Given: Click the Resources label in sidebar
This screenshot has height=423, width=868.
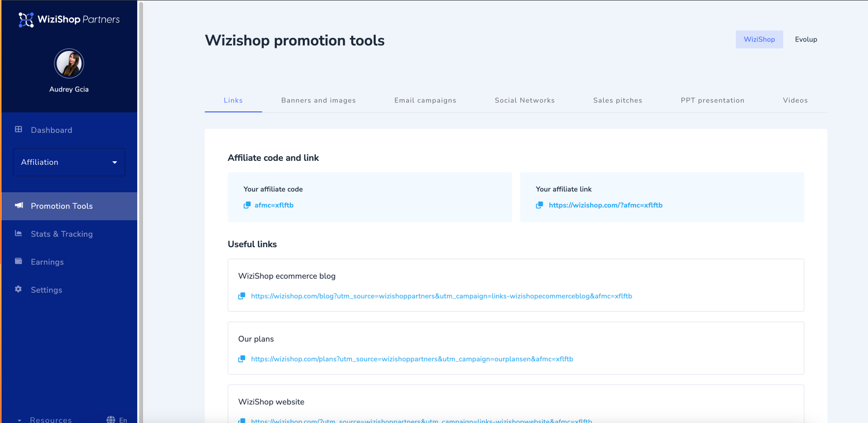Looking at the screenshot, I should coord(51,420).
